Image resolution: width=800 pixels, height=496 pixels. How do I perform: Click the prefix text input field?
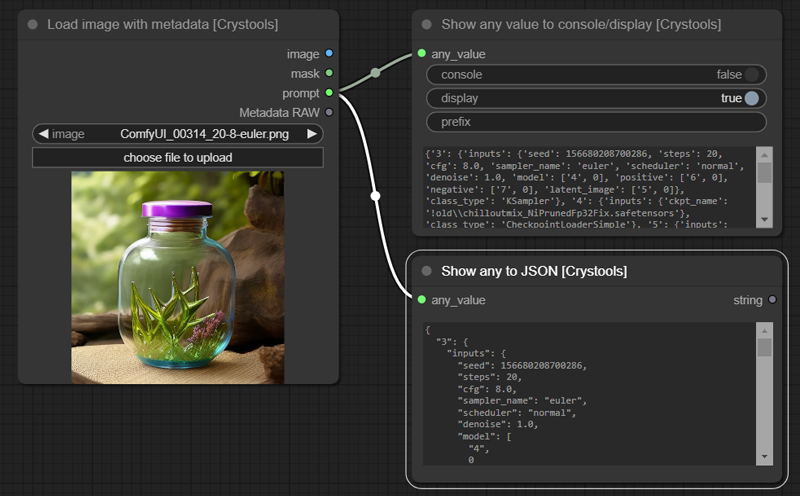596,122
